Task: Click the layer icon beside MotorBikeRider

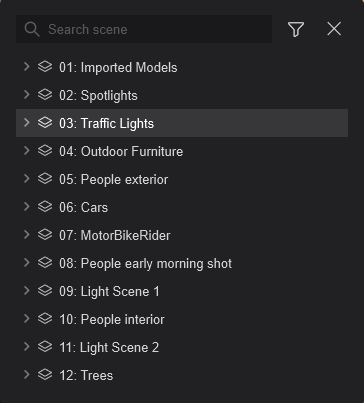Action: coord(45,235)
